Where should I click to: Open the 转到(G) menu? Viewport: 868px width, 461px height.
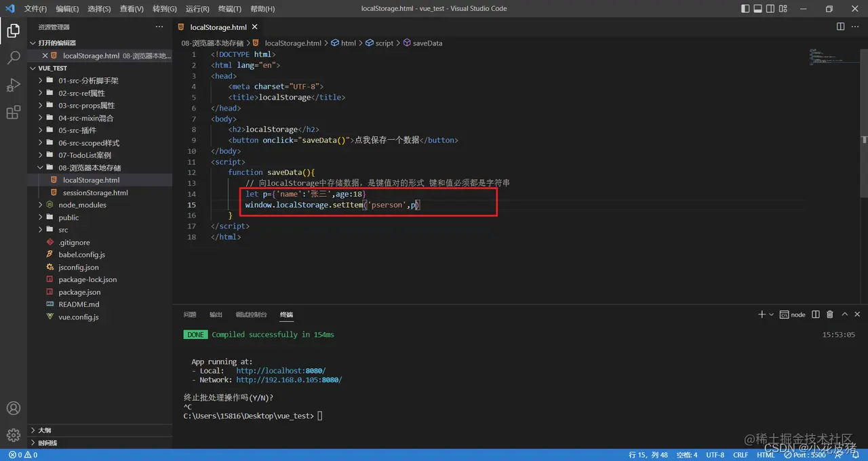pyautogui.click(x=164, y=9)
